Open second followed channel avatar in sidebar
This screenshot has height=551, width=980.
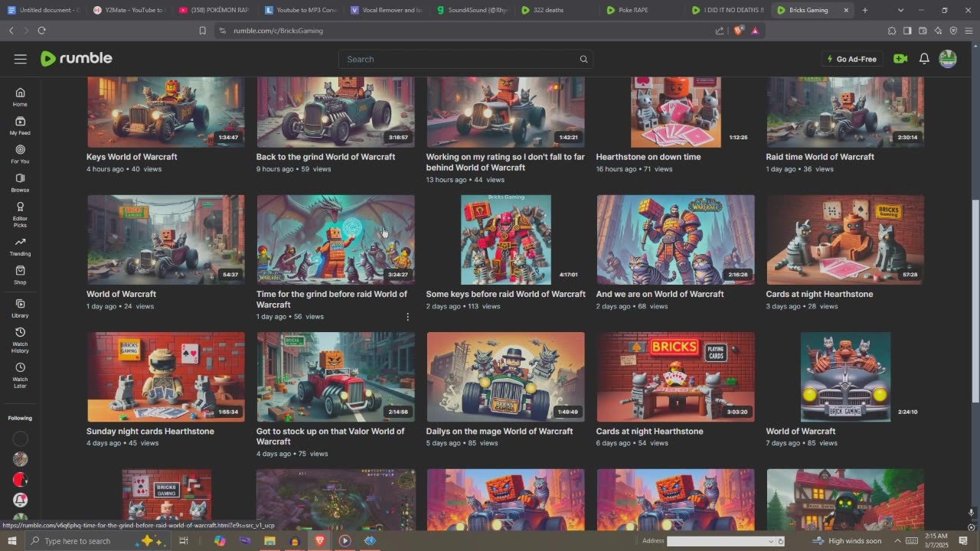(21, 459)
